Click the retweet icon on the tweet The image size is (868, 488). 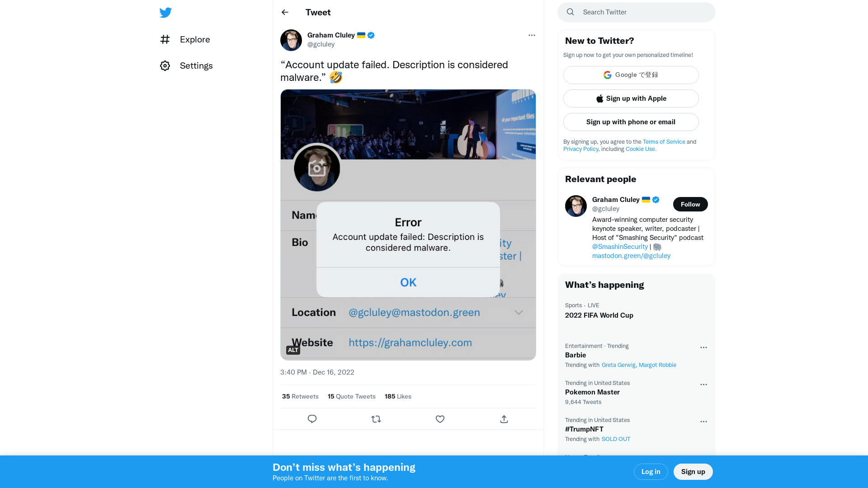click(x=376, y=419)
